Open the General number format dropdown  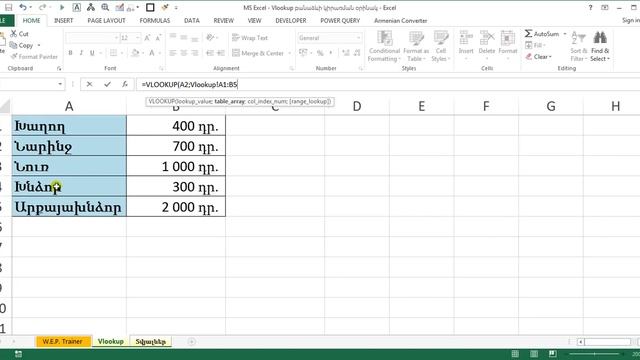pyautogui.click(x=358, y=38)
